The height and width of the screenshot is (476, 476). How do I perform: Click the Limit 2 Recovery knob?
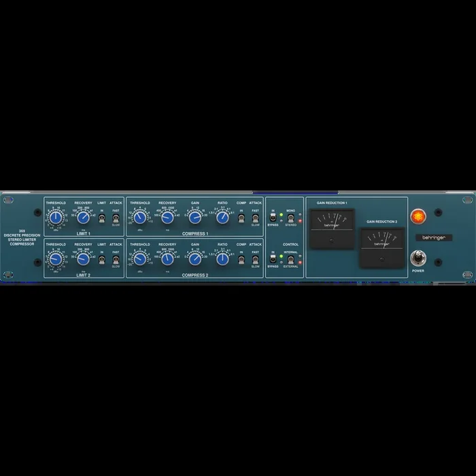tap(83, 259)
